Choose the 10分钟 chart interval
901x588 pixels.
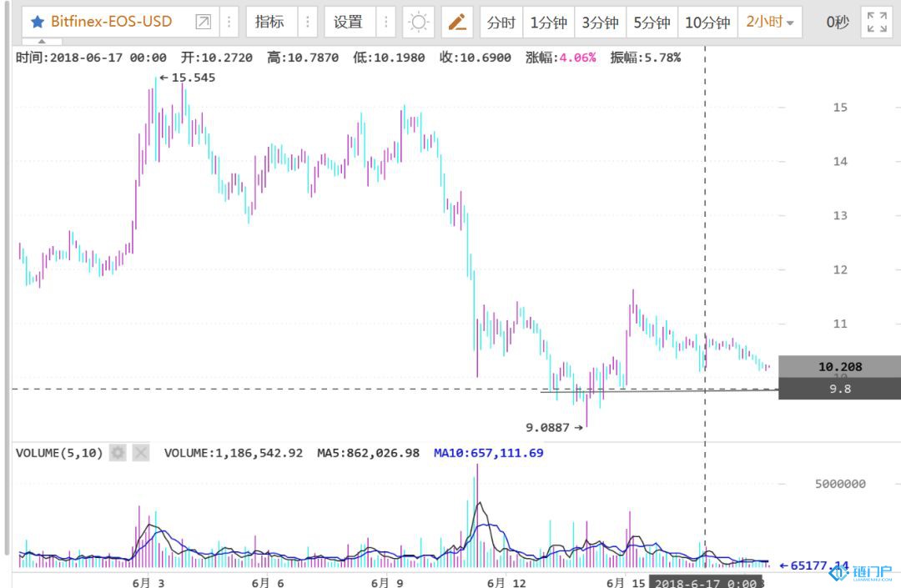[x=707, y=23]
